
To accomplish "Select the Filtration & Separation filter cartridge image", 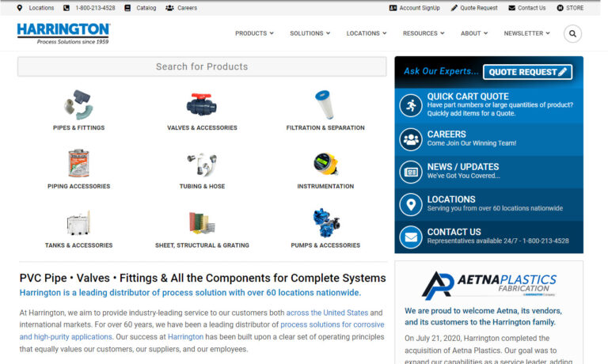I will coord(325,104).
